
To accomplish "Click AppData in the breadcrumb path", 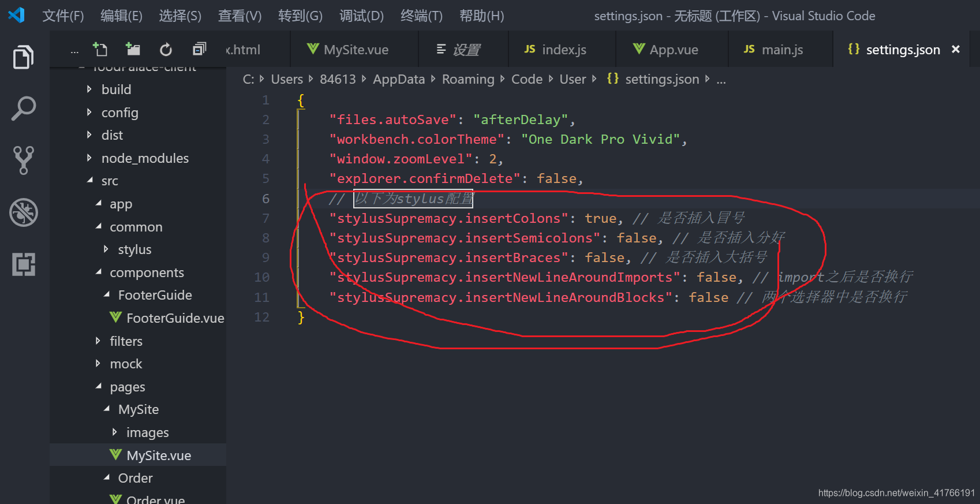I will (x=399, y=79).
